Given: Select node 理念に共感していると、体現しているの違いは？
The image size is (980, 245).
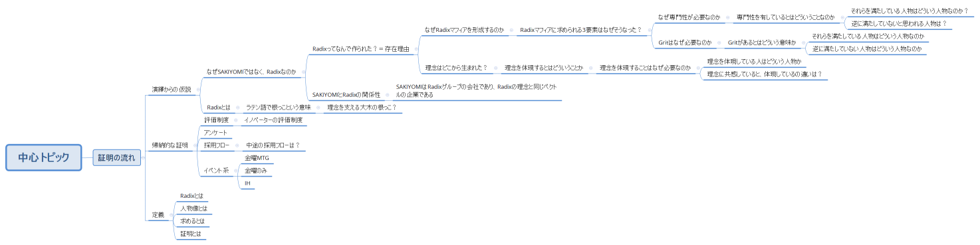Looking at the screenshot, I should [x=765, y=74].
